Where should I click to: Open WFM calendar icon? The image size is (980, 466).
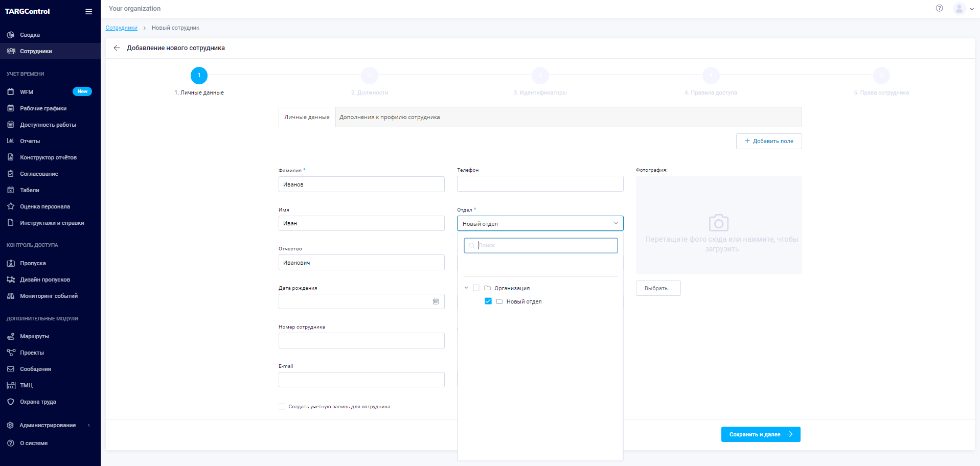(11, 92)
